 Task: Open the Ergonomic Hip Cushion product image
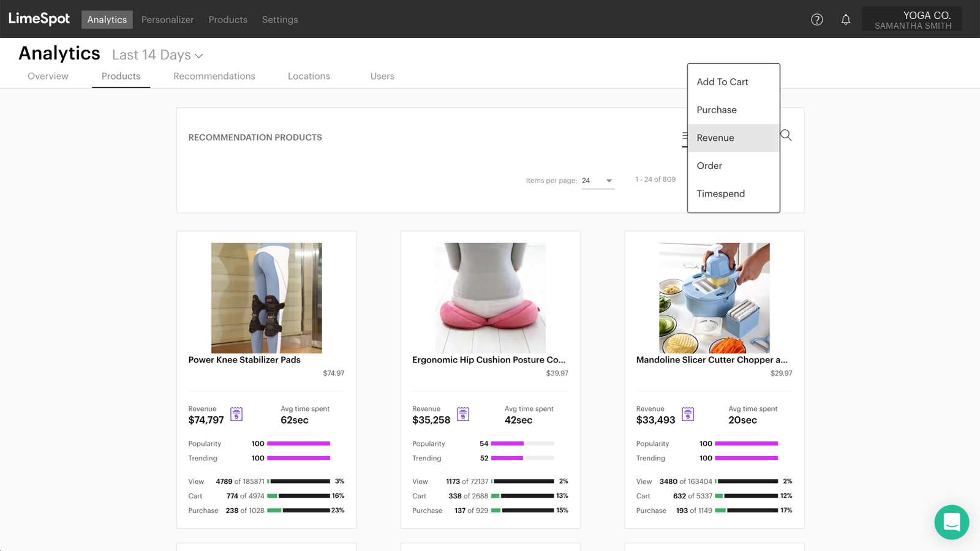coord(490,298)
